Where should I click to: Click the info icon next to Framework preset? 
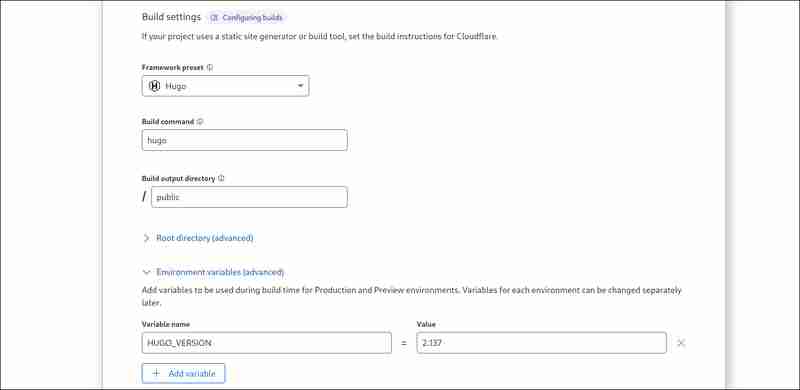click(x=210, y=67)
